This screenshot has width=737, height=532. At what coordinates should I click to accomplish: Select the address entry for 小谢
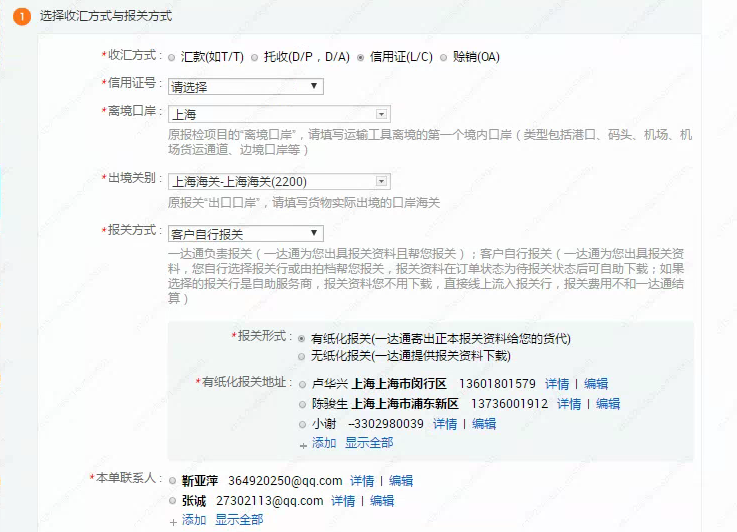point(303,424)
